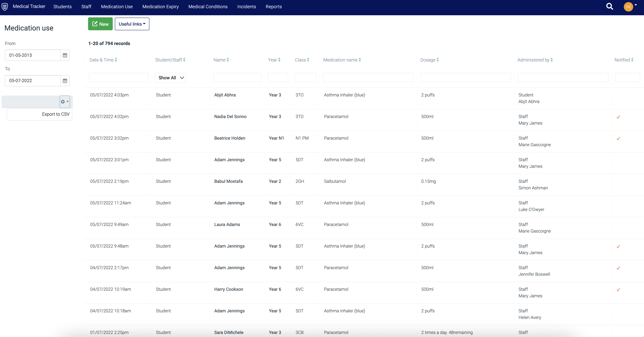Image resolution: width=644 pixels, height=337 pixels.
Task: Select Export to CSV option
Action: coord(55,114)
